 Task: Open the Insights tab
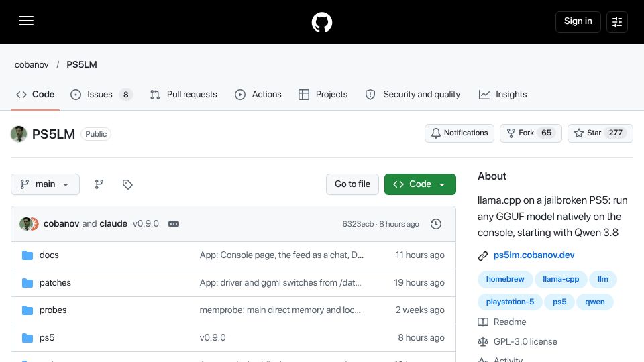502,95
